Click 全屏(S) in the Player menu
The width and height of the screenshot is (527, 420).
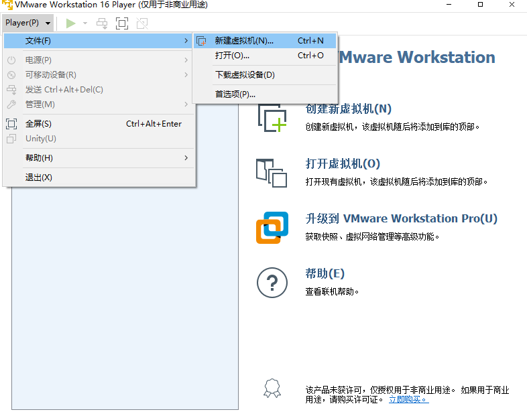click(x=38, y=124)
